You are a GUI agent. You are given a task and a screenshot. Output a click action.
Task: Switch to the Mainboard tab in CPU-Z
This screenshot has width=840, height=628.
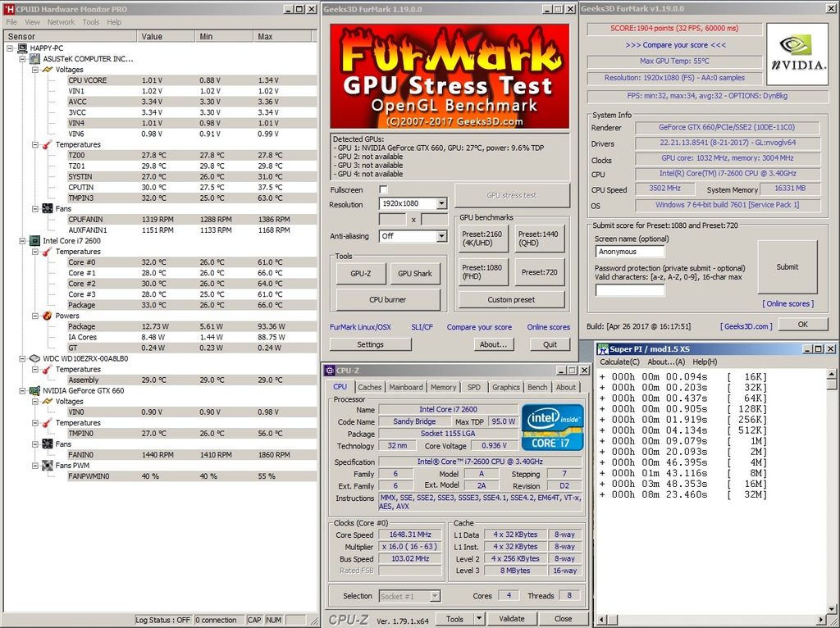click(x=406, y=387)
